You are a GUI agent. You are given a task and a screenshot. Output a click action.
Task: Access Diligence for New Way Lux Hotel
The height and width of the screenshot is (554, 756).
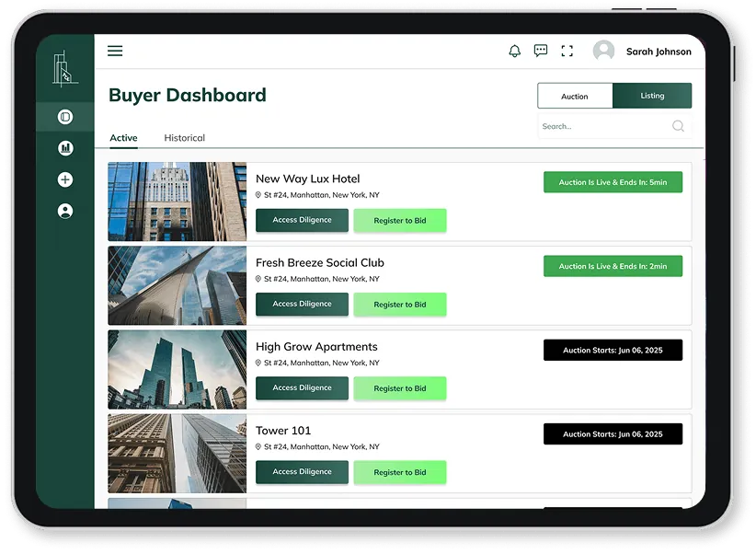pos(302,220)
